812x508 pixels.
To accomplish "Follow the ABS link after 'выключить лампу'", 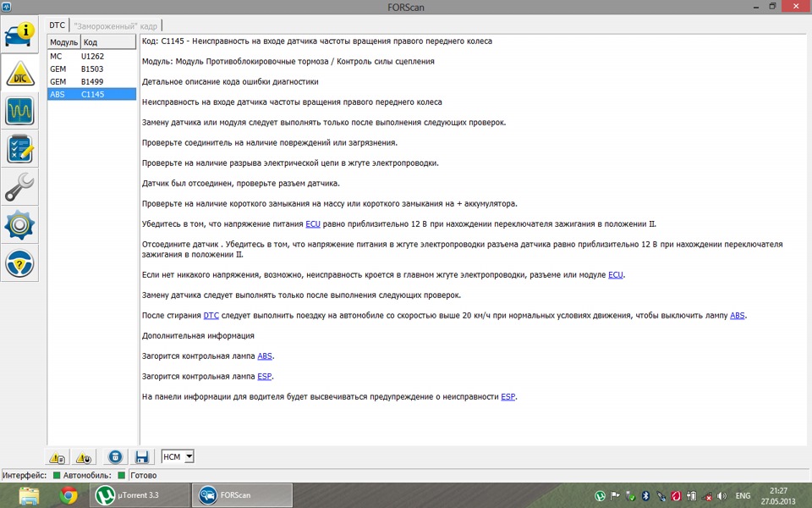I will pyautogui.click(x=738, y=315).
